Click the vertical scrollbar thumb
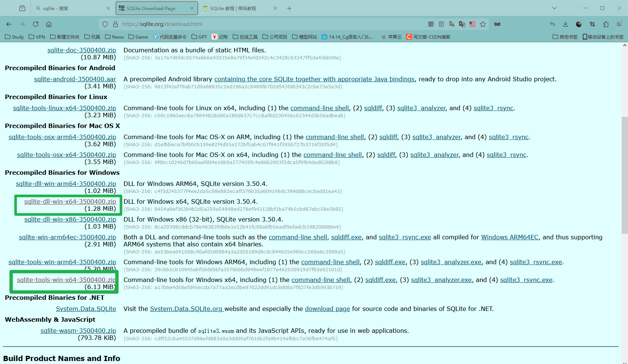Screen dimensions: 628x364 coord(625,175)
